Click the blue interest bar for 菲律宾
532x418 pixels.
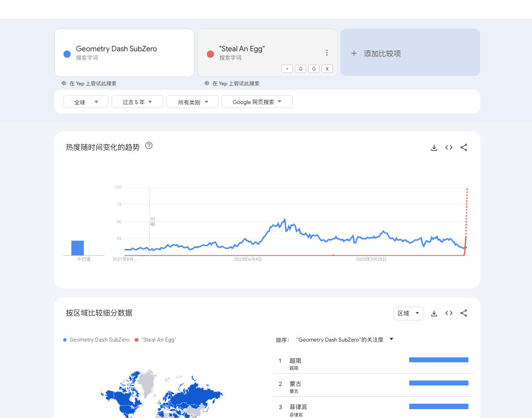439,407
